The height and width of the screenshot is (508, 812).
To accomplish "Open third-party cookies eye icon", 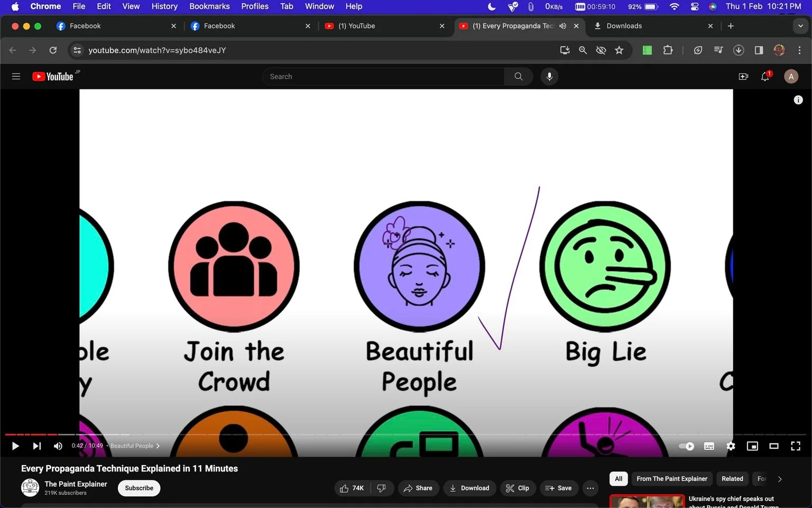I will (x=601, y=50).
